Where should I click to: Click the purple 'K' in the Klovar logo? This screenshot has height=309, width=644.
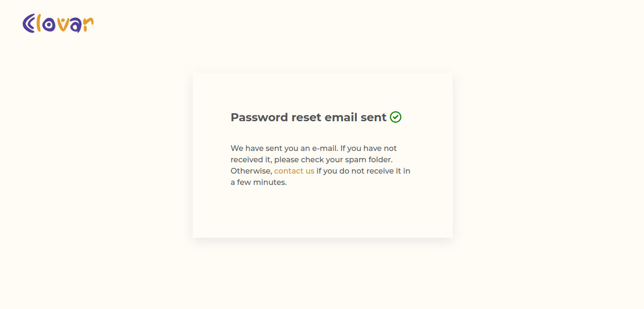pyautogui.click(x=29, y=24)
